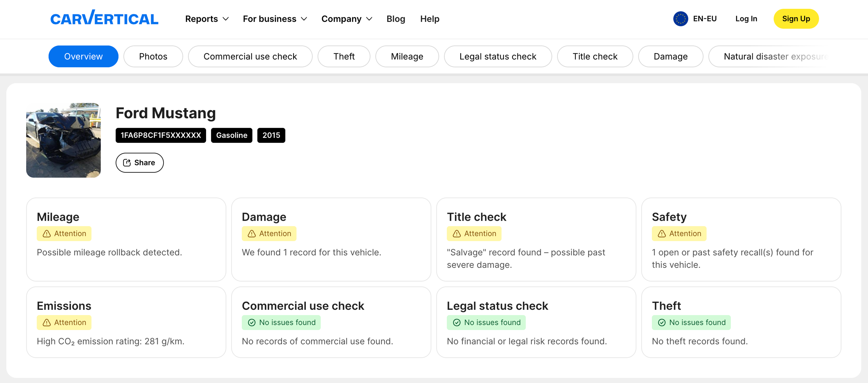
Task: Click the Theft card's green checkmark icon
Action: coord(661,323)
